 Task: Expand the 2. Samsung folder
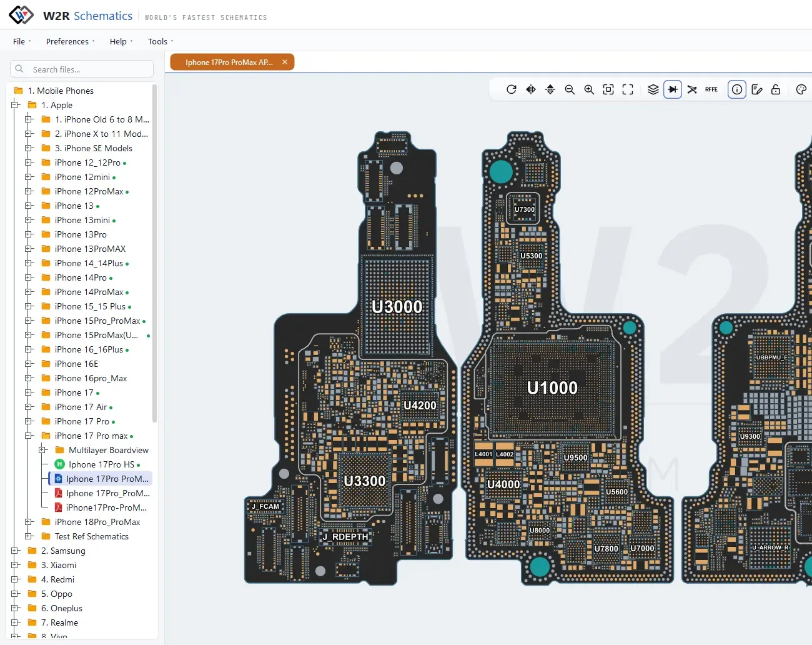tap(15, 551)
